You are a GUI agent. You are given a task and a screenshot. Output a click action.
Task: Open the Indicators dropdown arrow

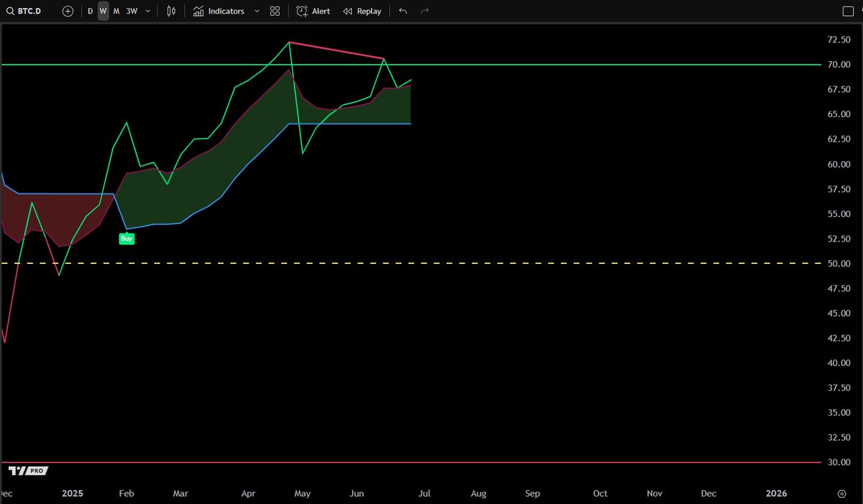(257, 11)
